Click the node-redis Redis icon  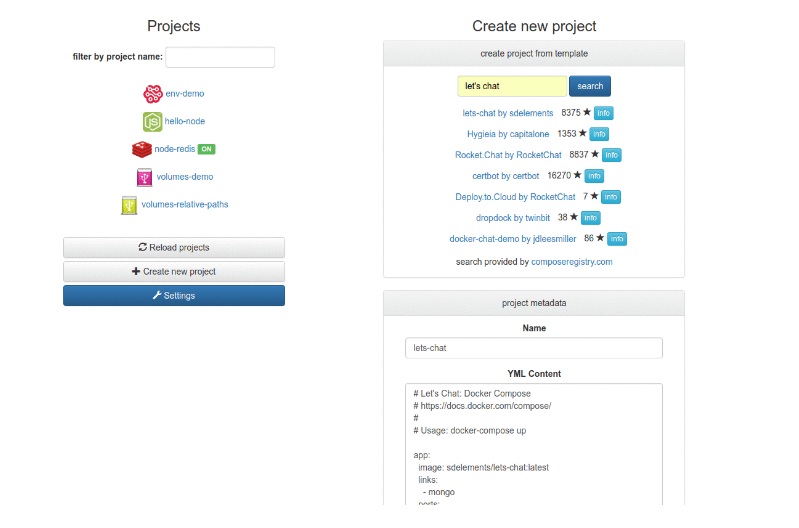coord(141,149)
